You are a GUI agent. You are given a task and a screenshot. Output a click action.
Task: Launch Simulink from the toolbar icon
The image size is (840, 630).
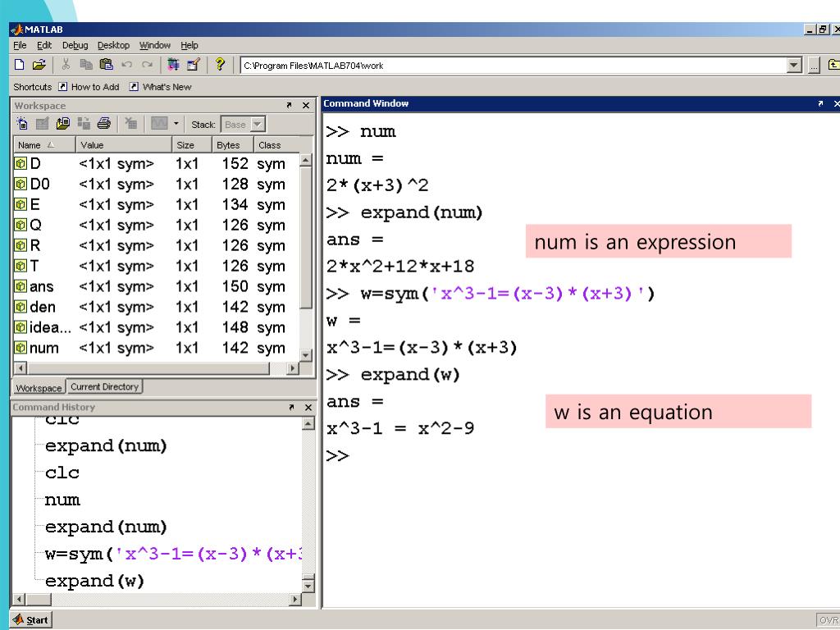(x=173, y=65)
